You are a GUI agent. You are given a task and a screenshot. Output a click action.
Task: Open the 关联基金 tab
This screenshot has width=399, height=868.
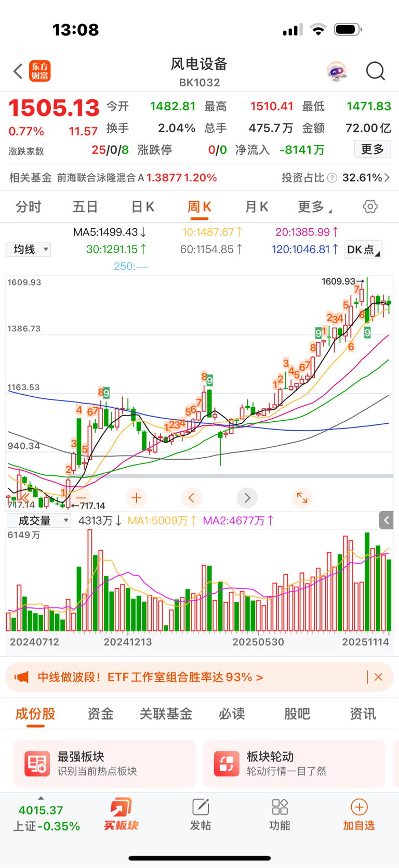click(x=166, y=714)
